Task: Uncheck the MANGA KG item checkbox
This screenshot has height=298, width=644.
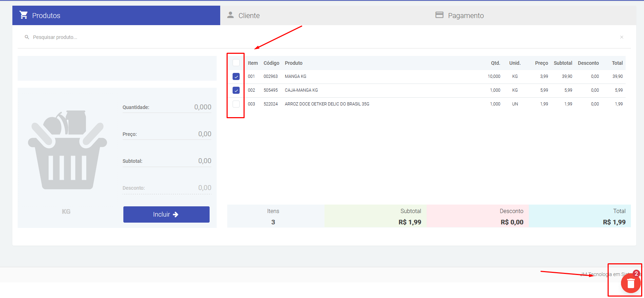Action: (x=236, y=76)
